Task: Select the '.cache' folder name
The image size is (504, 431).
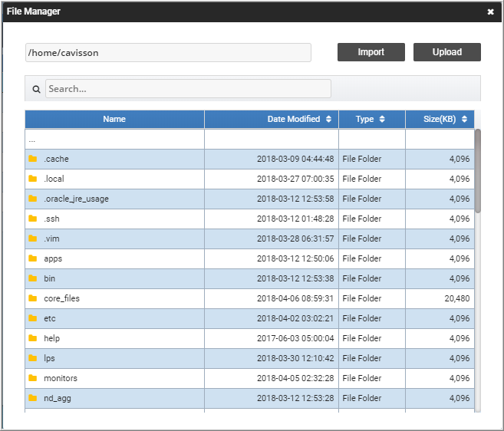Action: [x=56, y=159]
